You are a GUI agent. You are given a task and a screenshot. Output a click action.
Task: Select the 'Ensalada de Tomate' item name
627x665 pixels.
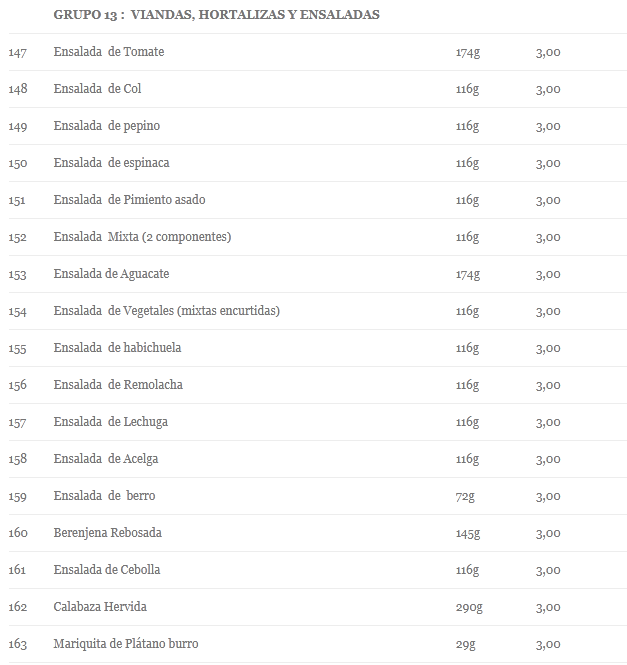[x=109, y=52]
